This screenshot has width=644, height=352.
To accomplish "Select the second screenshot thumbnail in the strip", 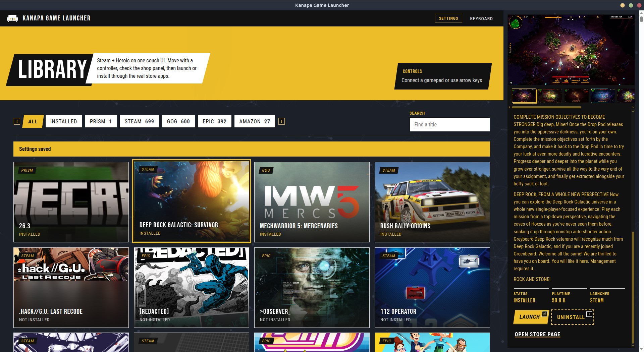I will pyautogui.click(x=550, y=96).
